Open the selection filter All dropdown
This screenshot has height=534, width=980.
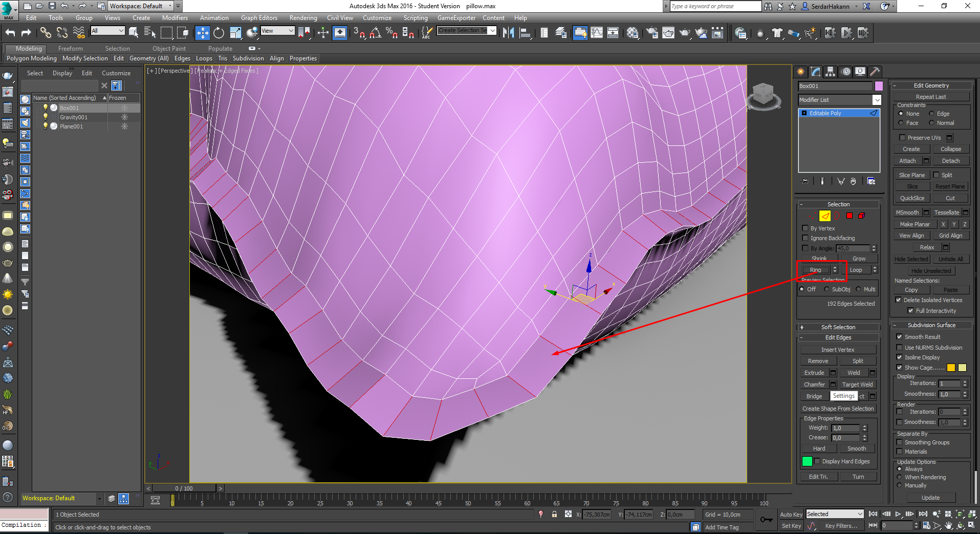(107, 31)
